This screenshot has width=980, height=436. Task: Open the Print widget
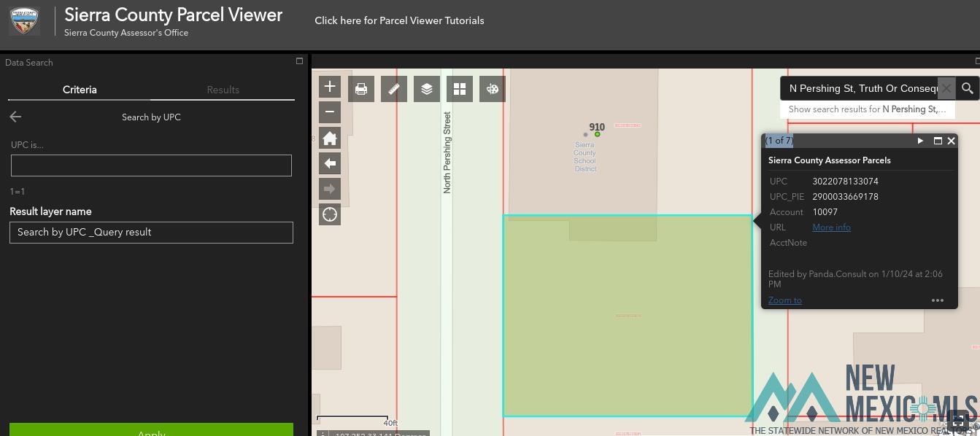pyautogui.click(x=361, y=89)
